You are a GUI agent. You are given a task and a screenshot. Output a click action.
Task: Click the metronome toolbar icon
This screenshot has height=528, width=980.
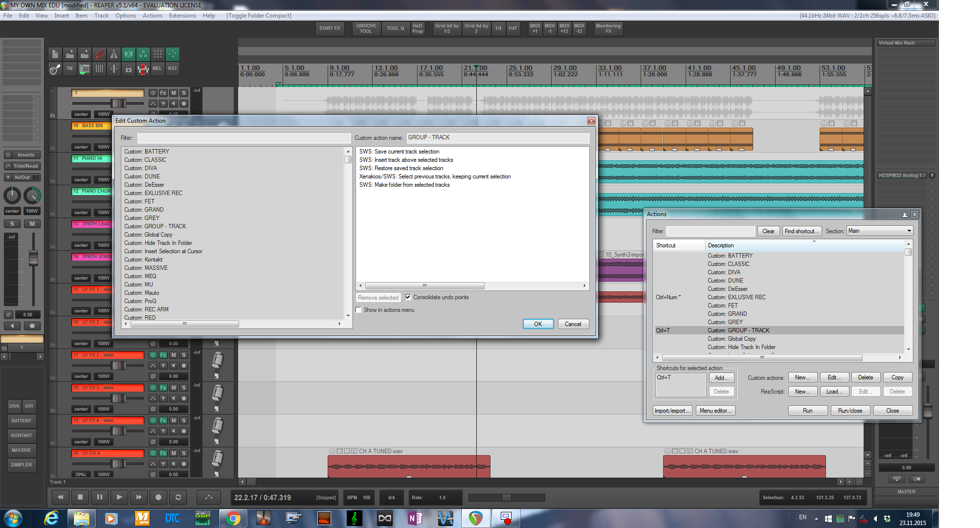coord(114,54)
